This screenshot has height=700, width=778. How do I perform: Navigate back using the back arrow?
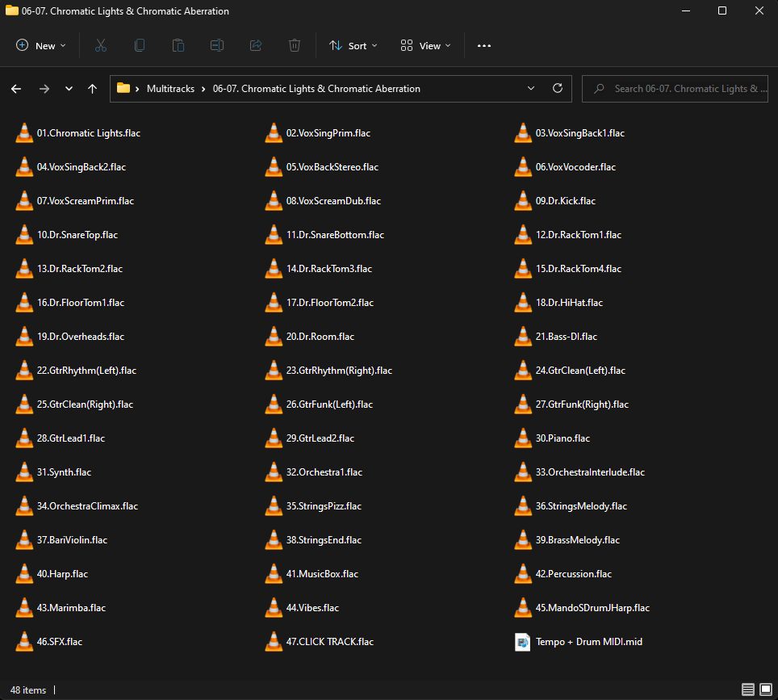(x=16, y=89)
